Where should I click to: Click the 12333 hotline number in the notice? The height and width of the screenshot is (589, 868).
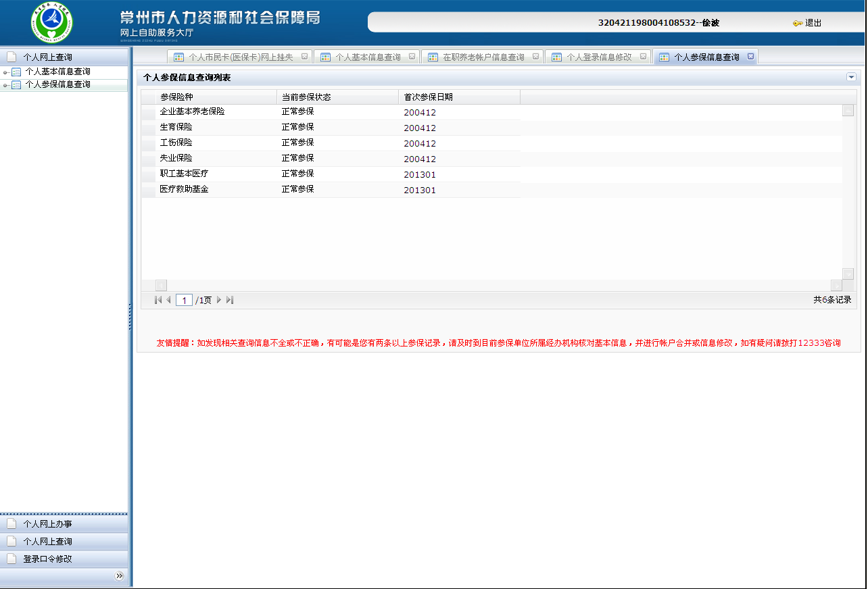tap(811, 343)
